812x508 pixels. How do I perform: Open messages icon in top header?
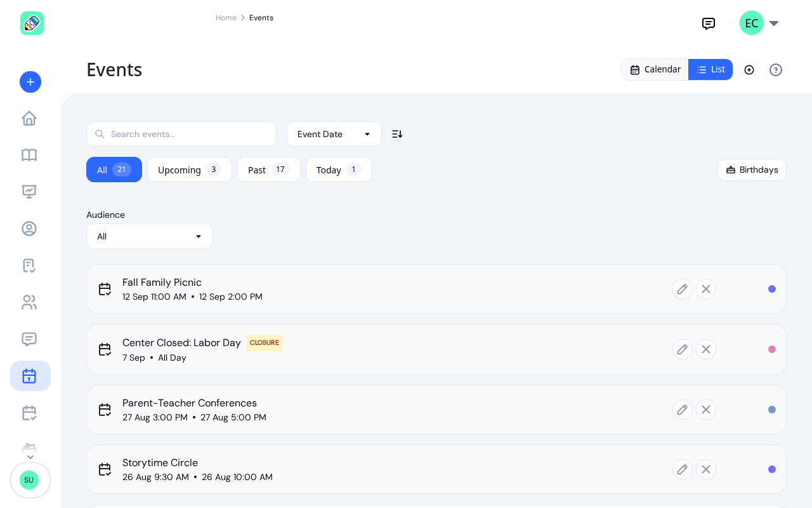(709, 23)
